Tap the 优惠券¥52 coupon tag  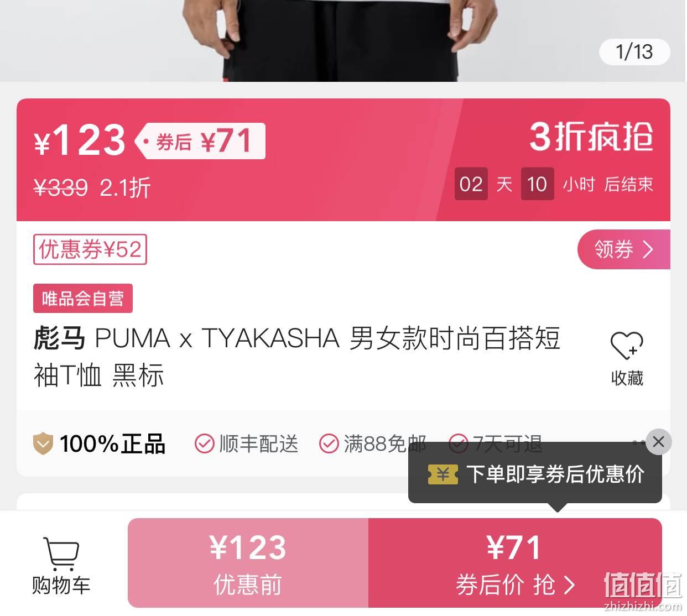90,249
